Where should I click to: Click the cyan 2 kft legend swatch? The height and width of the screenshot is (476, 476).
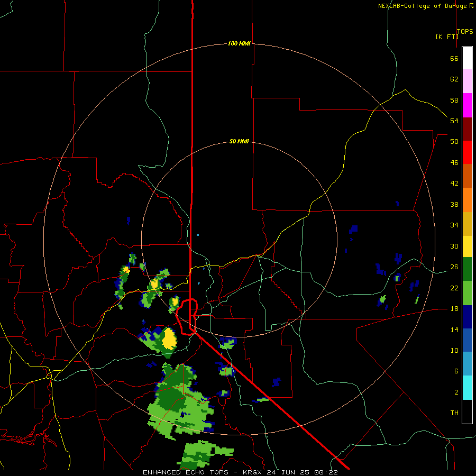click(467, 388)
